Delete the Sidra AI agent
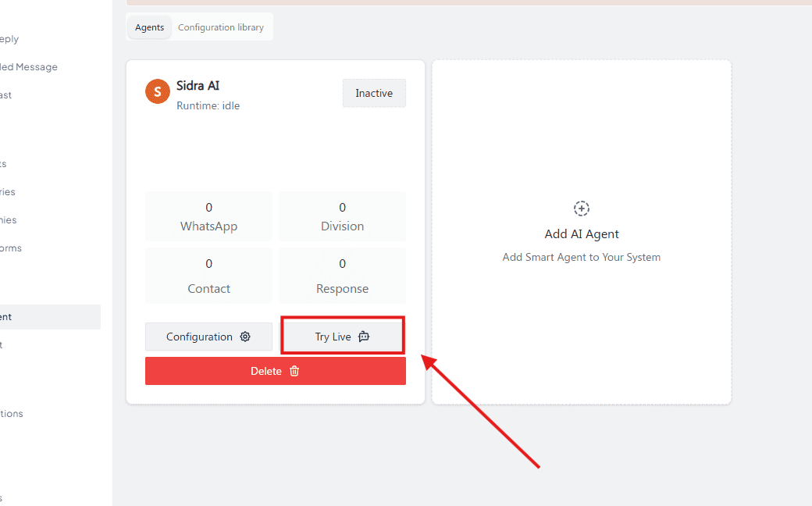812x506 pixels. [276, 371]
